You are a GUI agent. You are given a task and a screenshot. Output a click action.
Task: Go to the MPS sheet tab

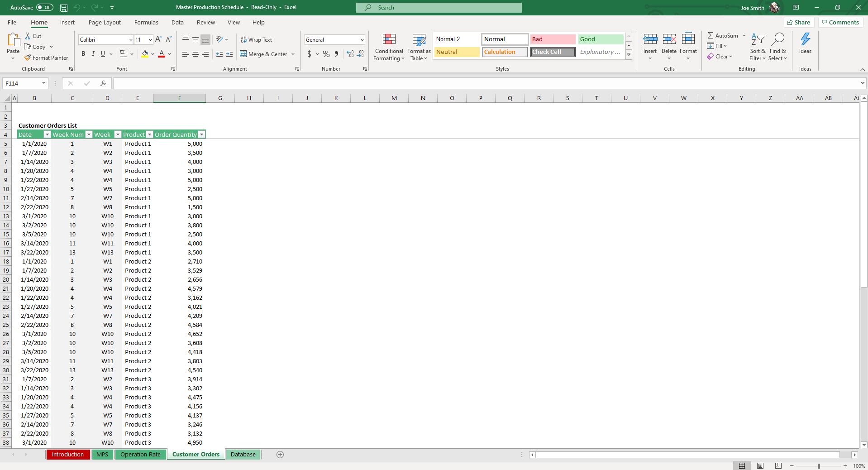[102, 455]
